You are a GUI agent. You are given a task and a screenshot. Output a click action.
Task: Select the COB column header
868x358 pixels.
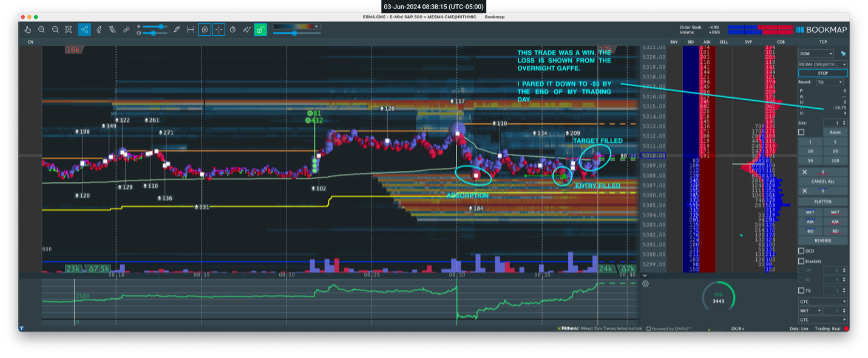click(780, 42)
